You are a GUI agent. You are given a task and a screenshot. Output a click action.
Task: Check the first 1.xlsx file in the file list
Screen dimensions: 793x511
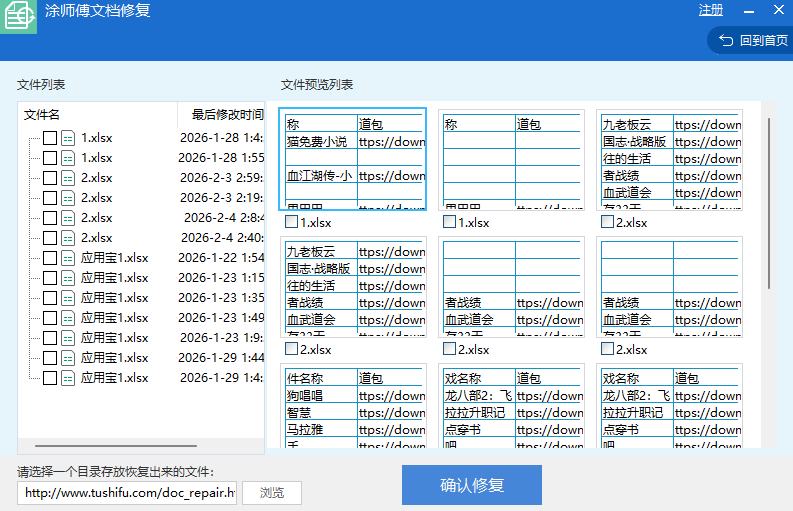(x=50, y=138)
